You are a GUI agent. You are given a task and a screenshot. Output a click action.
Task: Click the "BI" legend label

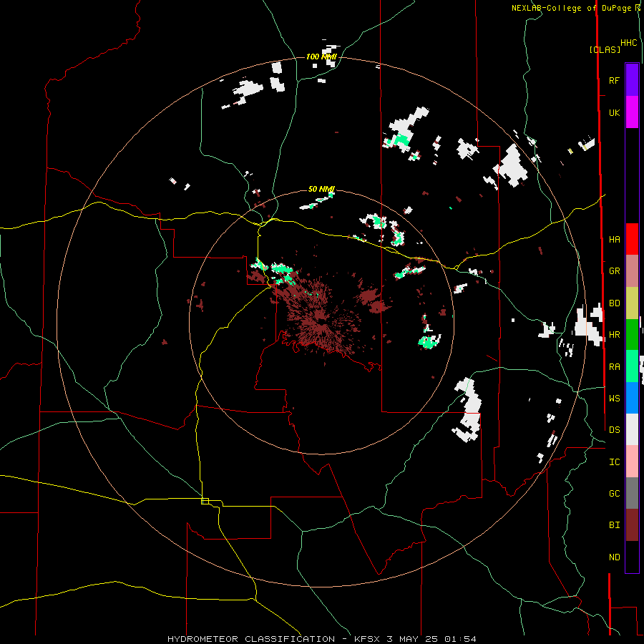[x=615, y=525]
